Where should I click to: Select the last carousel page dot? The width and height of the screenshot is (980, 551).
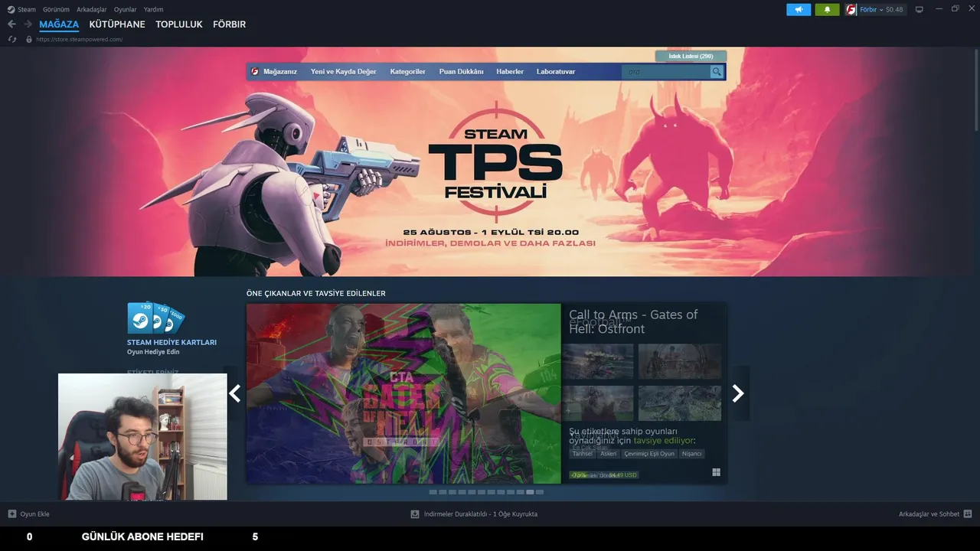[x=540, y=492]
